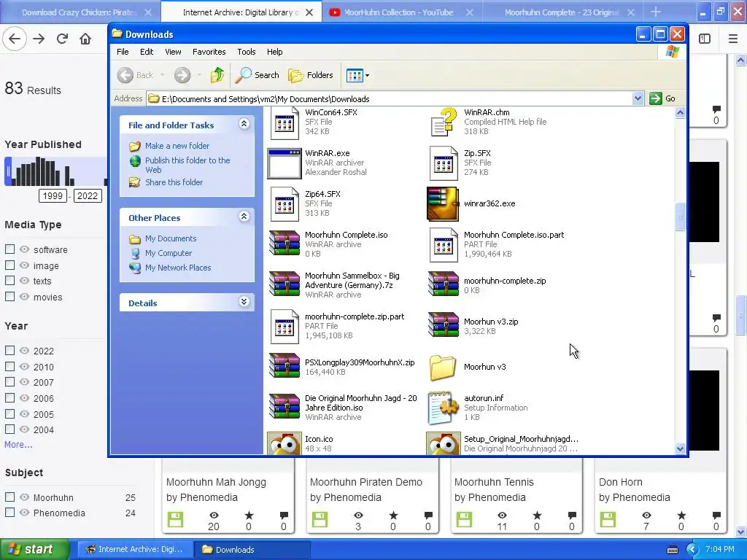Open the Moorhun v3 folder icon
Image resolution: width=747 pixels, height=560 pixels.
[443, 367]
